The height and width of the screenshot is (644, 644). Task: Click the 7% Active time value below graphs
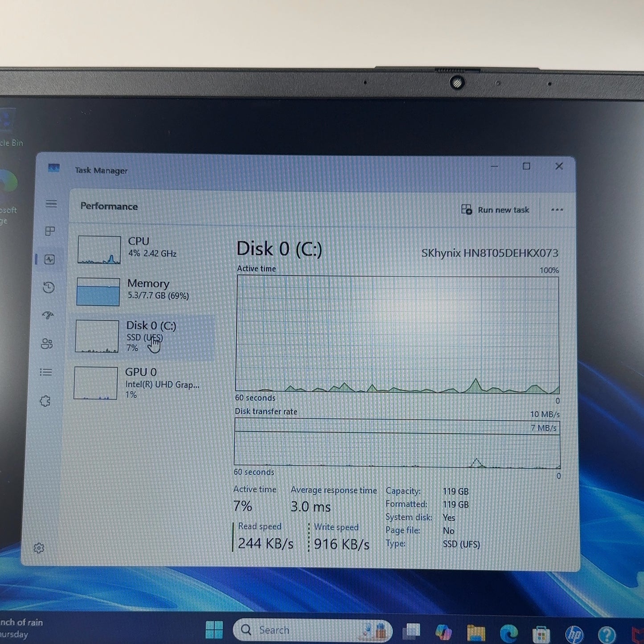point(243,506)
